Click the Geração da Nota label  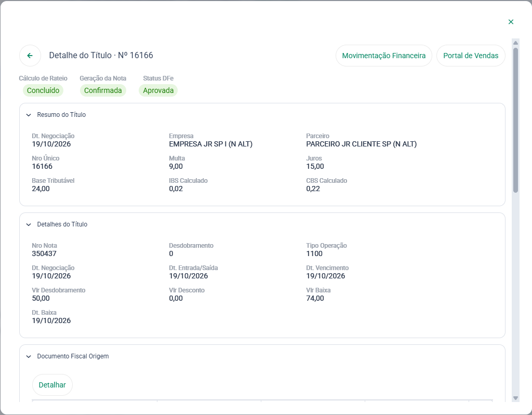(x=103, y=78)
